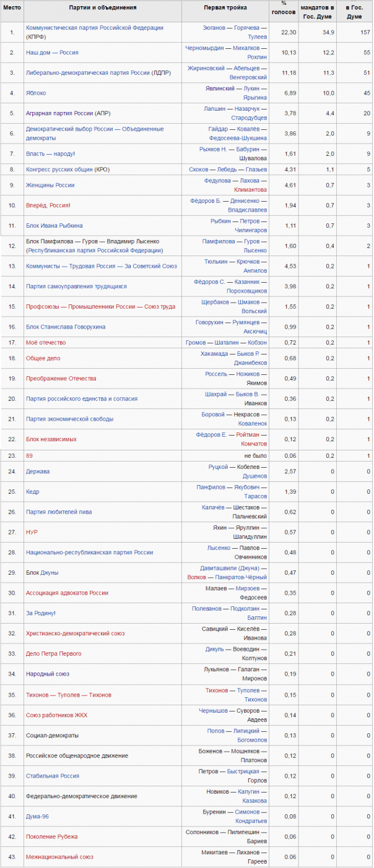Open the Моё отечество red link
Screen dimensions: 374x868
(45, 343)
